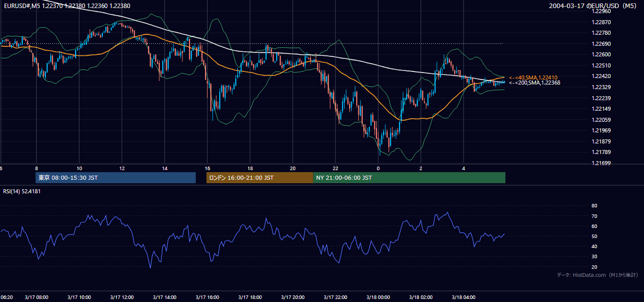Viewport: 644px width, 302px height.
Task: Click the データ: HistData.com source credit
Action: pos(597,275)
